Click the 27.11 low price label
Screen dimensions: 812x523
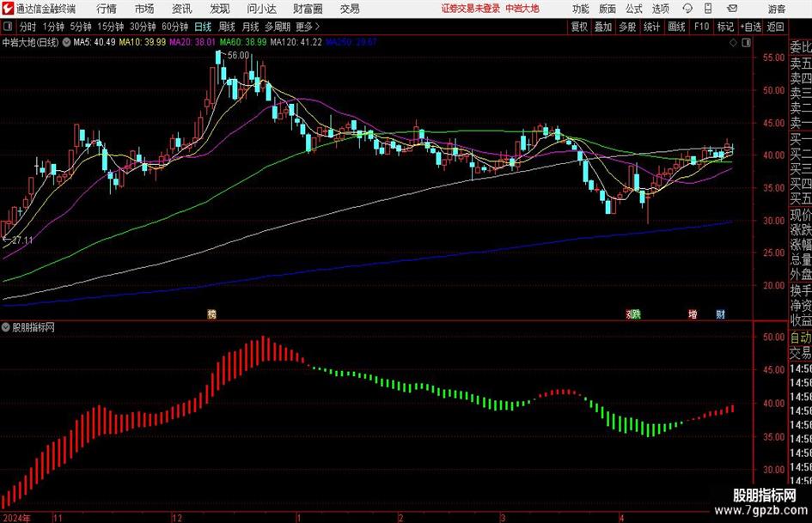(x=21, y=240)
